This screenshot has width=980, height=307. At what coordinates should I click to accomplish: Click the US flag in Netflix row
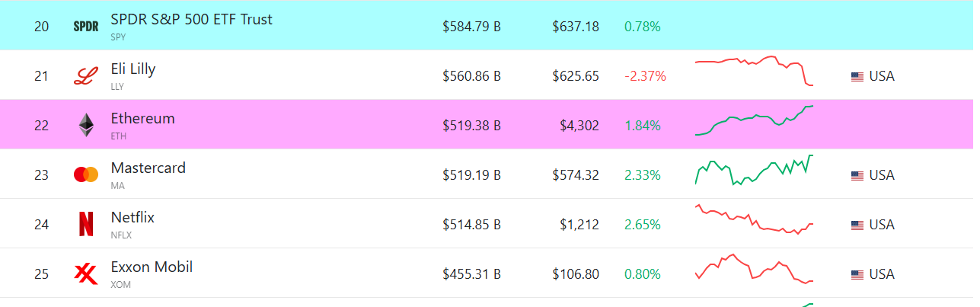pyautogui.click(x=857, y=225)
